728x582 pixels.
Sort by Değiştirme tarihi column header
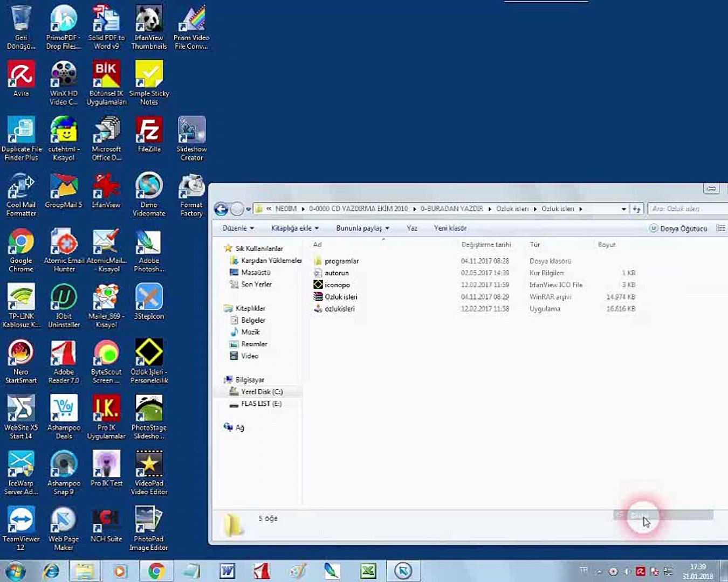point(486,245)
